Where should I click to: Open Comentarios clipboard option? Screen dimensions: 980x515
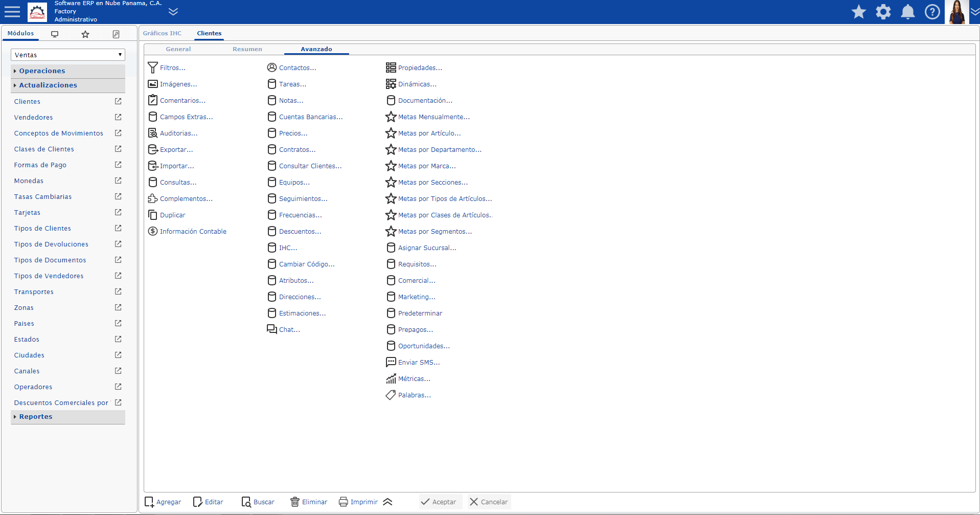176,100
